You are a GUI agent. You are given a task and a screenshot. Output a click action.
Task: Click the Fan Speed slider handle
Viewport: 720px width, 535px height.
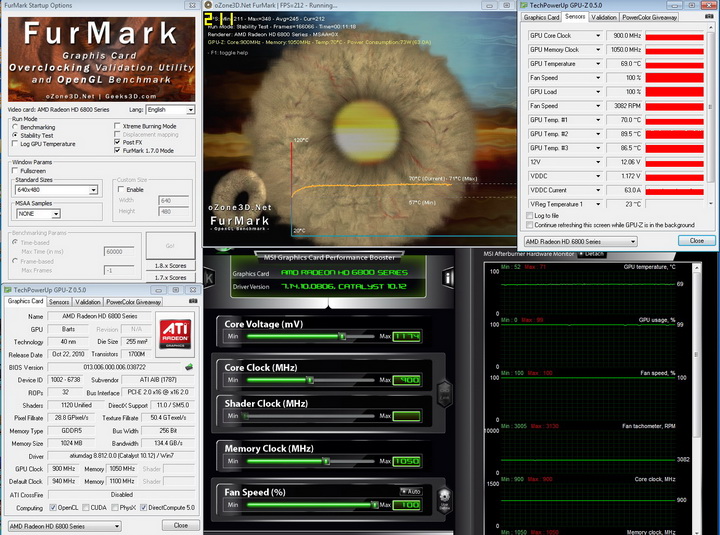(x=375, y=505)
